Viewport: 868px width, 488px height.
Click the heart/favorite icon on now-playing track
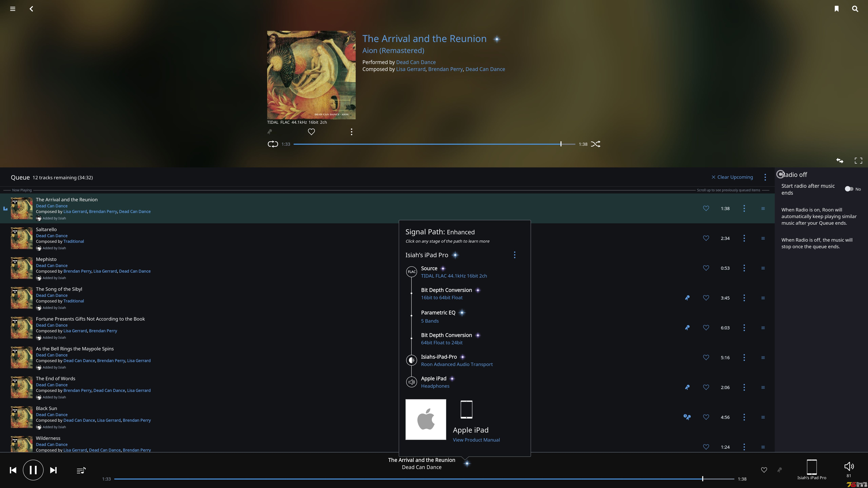706,208
